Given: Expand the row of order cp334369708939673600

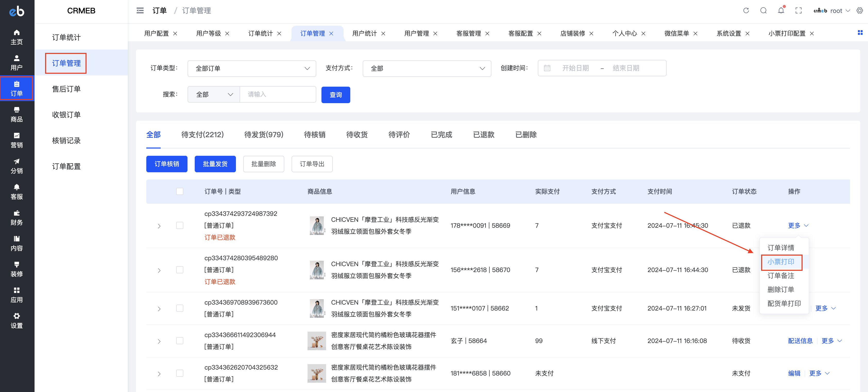Looking at the screenshot, I should tap(159, 309).
